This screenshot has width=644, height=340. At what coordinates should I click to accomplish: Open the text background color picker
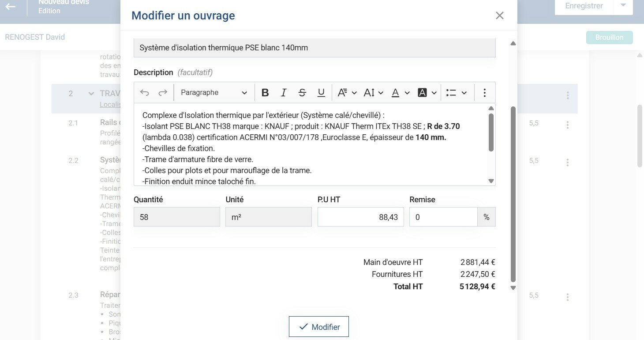coord(427,93)
